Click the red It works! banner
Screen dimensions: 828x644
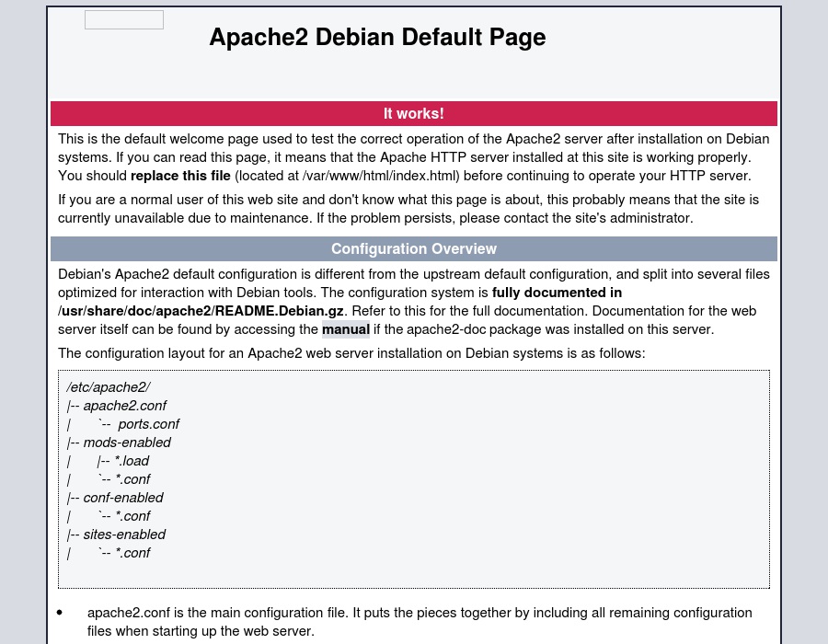pyautogui.click(x=413, y=113)
